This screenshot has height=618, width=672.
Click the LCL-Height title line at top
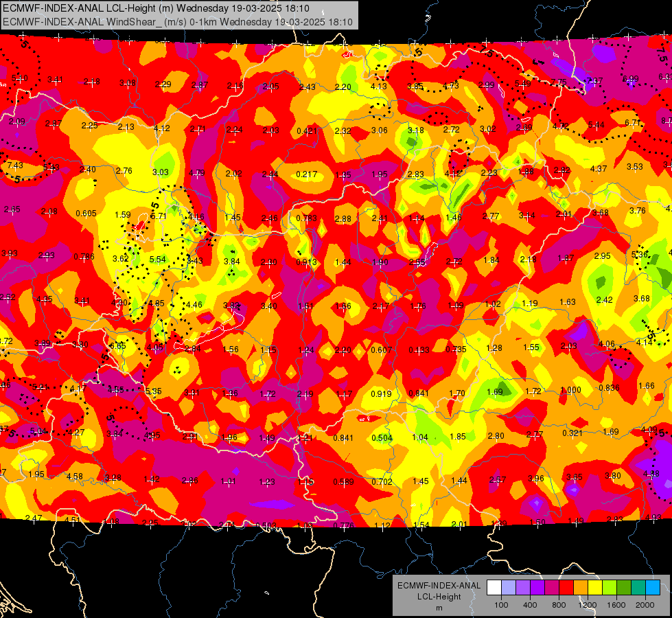(156, 8)
